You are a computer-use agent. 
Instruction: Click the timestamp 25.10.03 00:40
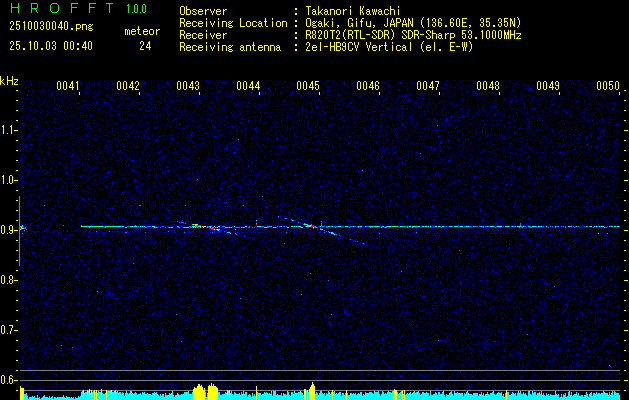click(x=51, y=46)
